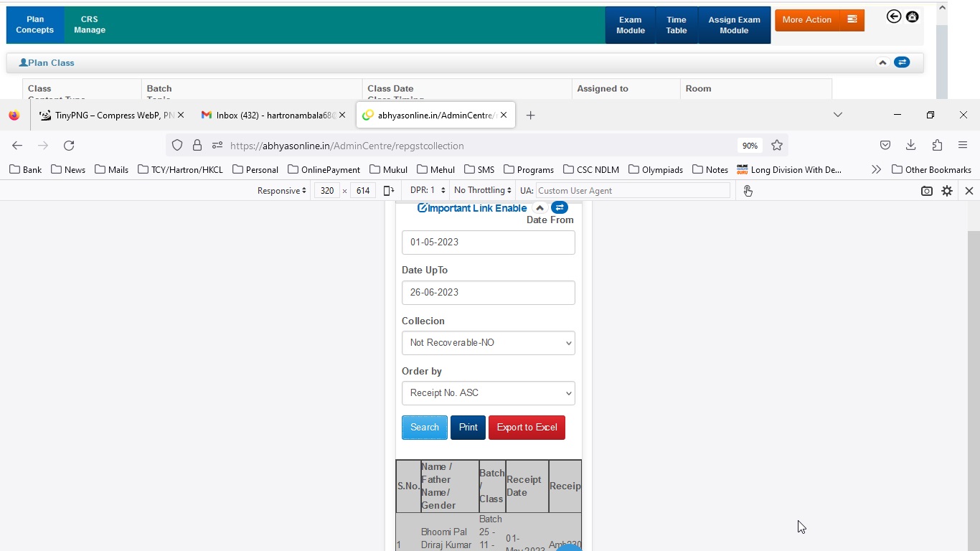Open the Extensions puzzle icon
This screenshot has width=980, height=551.
click(x=937, y=146)
